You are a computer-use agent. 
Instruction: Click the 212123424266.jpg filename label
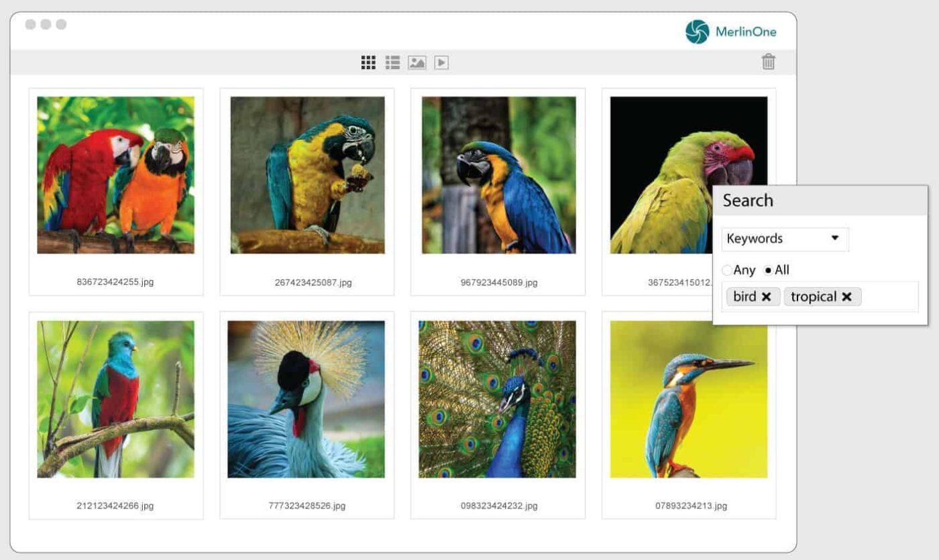(115, 506)
